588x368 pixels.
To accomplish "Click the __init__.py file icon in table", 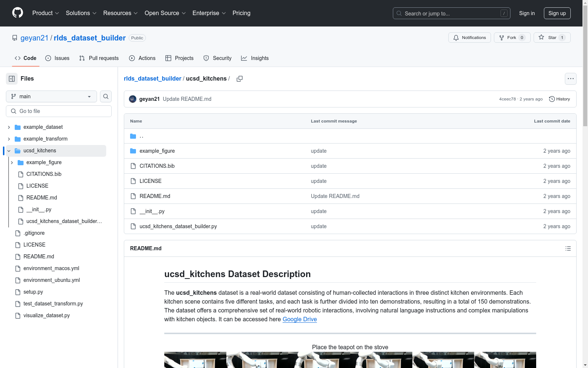I will 133,211.
